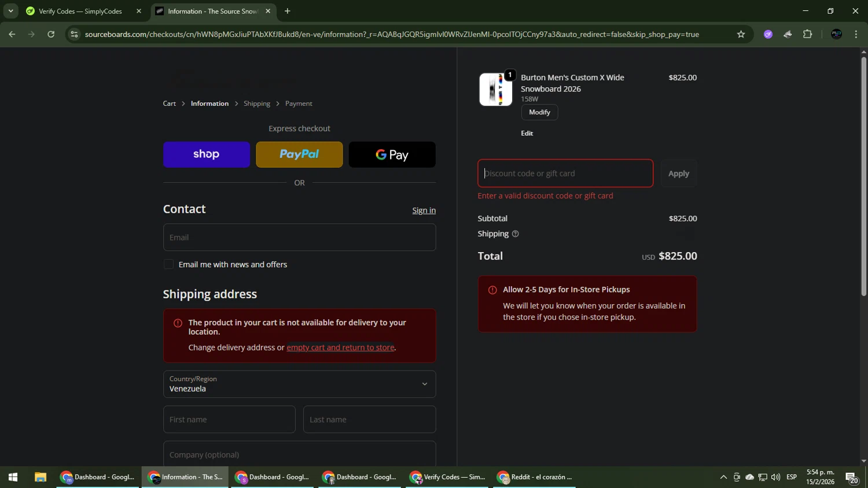The width and height of the screenshot is (868, 488).
Task: Click the Apply discount button
Action: (x=679, y=173)
